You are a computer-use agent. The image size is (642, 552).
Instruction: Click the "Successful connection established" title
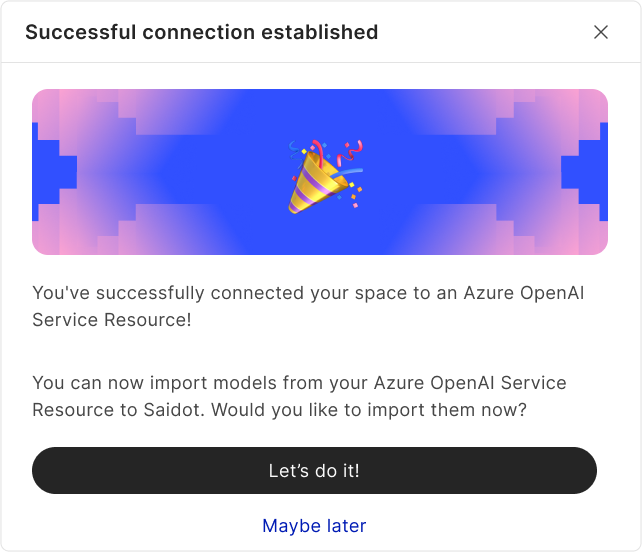(201, 32)
